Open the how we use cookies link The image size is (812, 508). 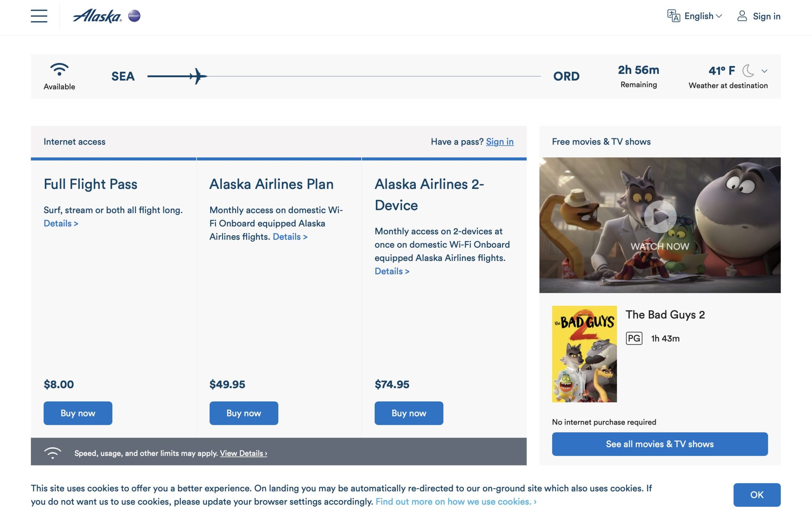coord(454,501)
